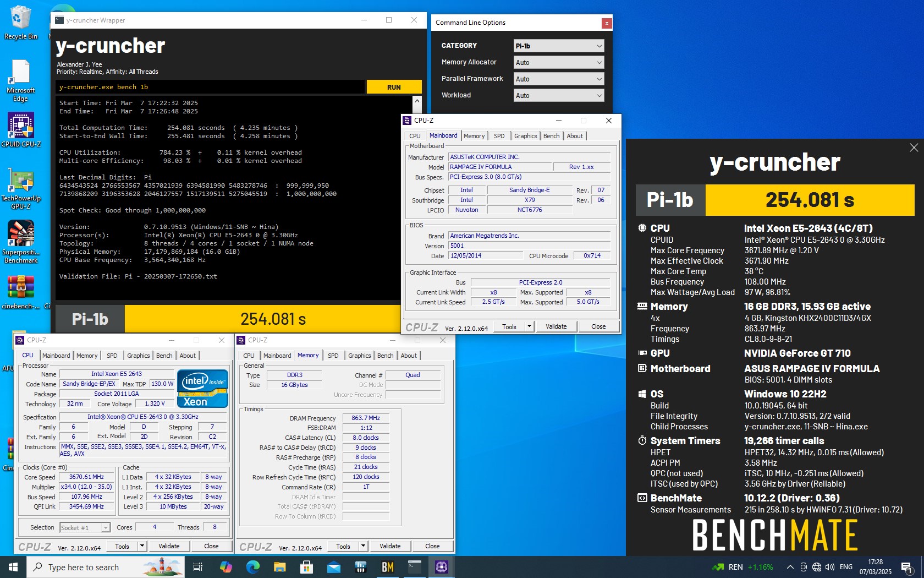Close the BenchMate y-cruncher result panel

pyautogui.click(x=914, y=148)
